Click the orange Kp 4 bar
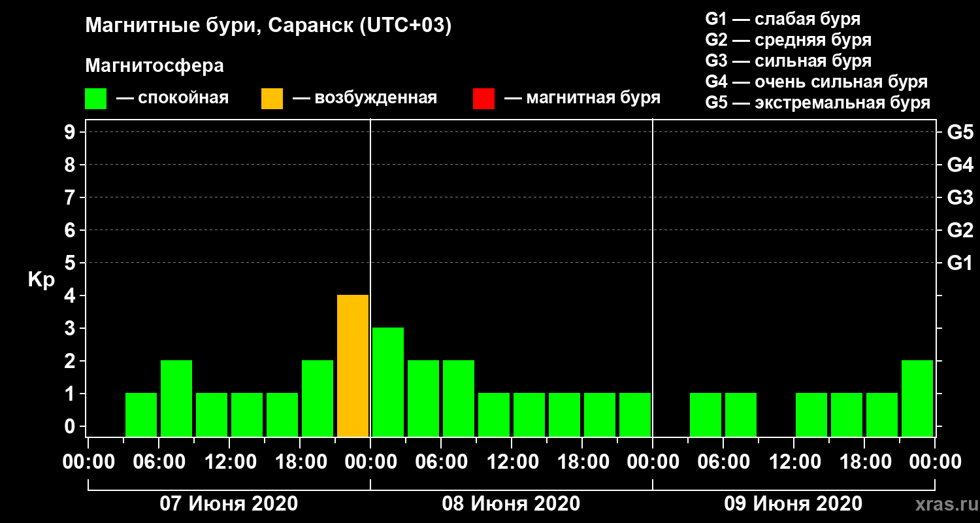 [x=353, y=365]
